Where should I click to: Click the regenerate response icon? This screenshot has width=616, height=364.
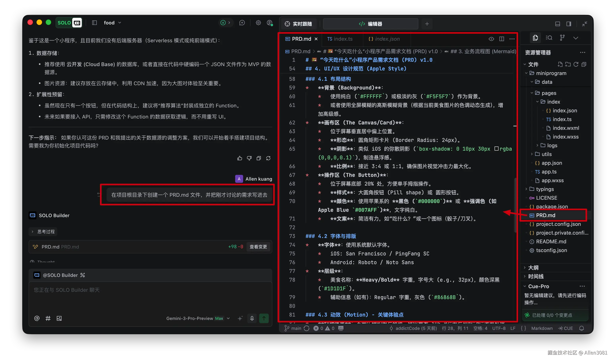268,158
